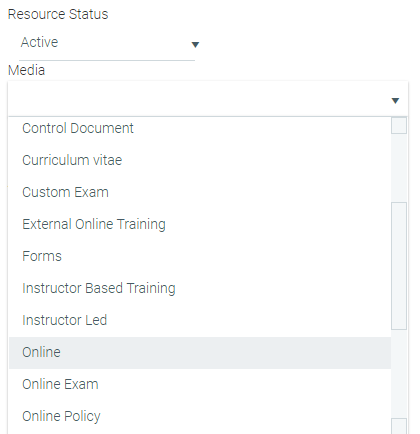Click the Media field label

tap(26, 70)
